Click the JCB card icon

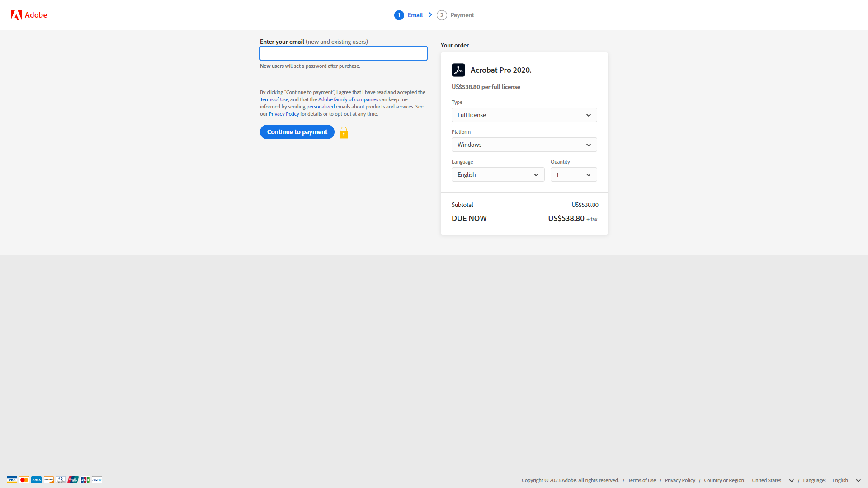pos(85,480)
